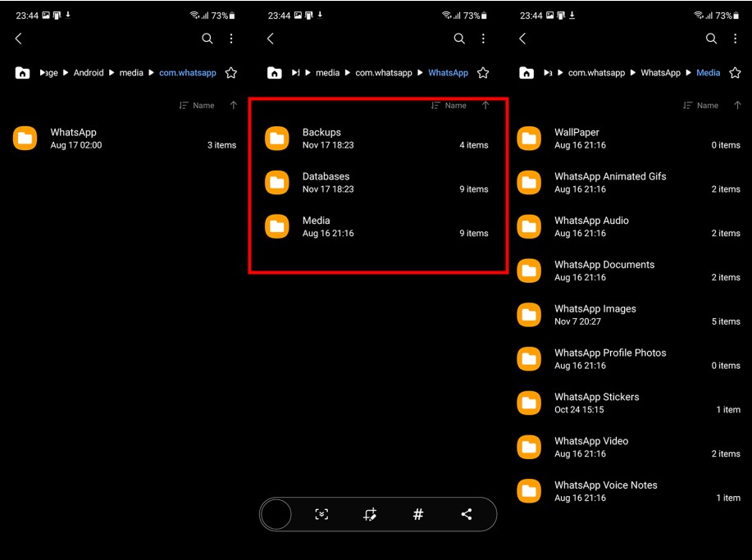
Task: Tap the hashtag tag icon in the screenshot toolbar
Action: (x=418, y=514)
